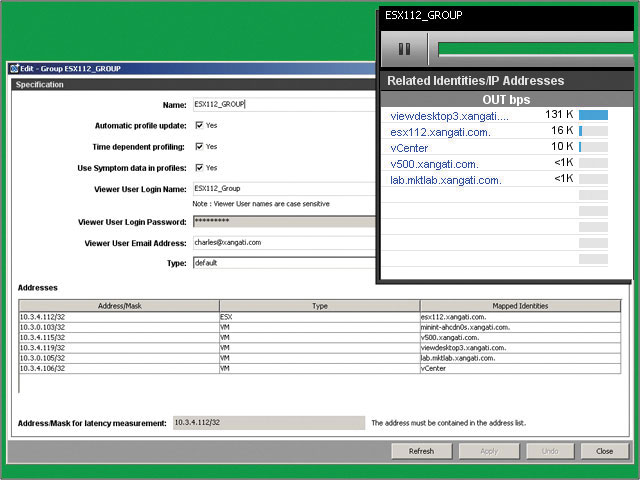Click the latency measurement address field
This screenshot has height=480, width=640.
[x=269, y=423]
